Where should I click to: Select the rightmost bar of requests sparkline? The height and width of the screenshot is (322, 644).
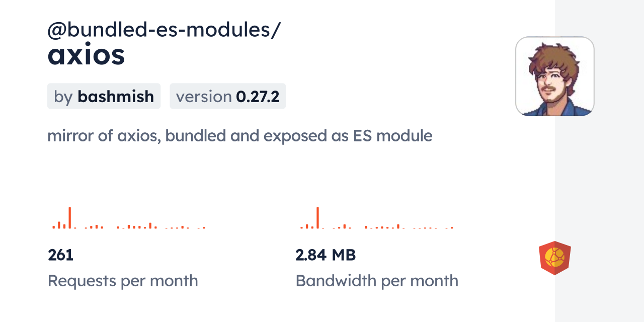click(204, 228)
